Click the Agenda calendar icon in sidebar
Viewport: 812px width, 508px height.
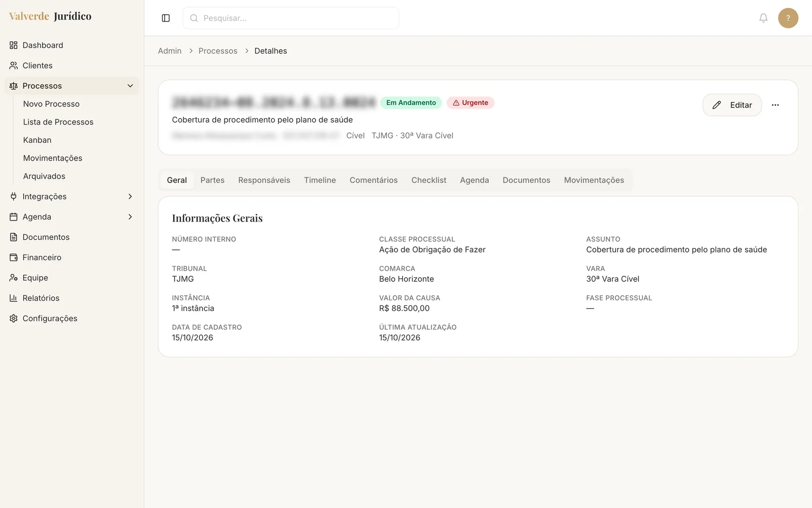click(14, 217)
